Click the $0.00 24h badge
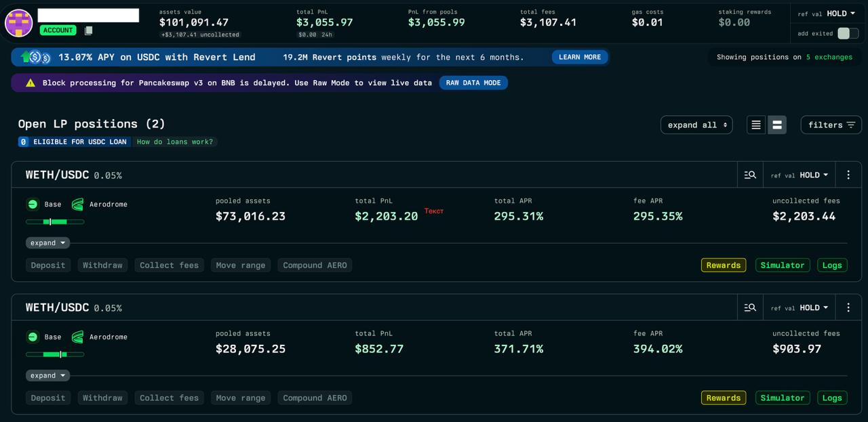The width and height of the screenshot is (868, 422). pos(315,35)
